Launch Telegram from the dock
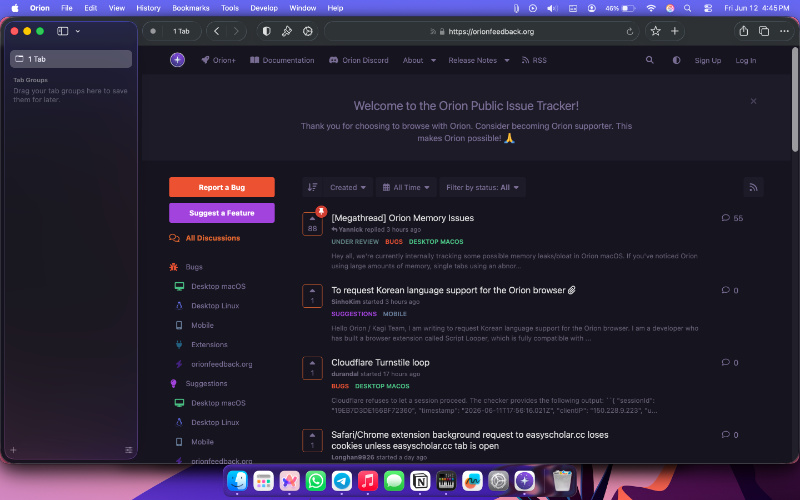 pos(342,481)
